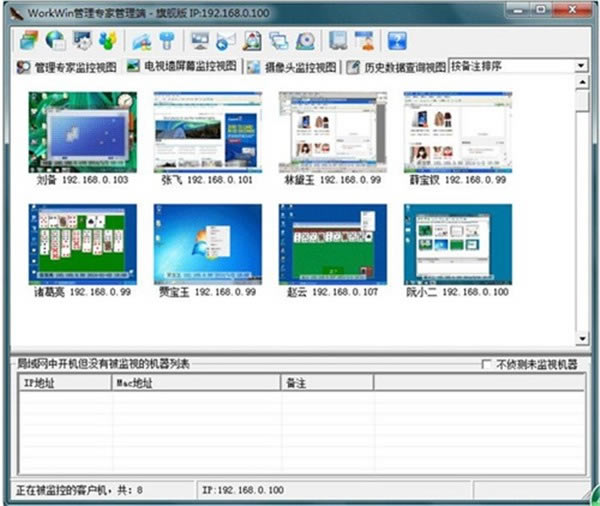Select 刘备 192.168.0.103 screen thumbnail
The image size is (600, 506).
pyautogui.click(x=83, y=132)
